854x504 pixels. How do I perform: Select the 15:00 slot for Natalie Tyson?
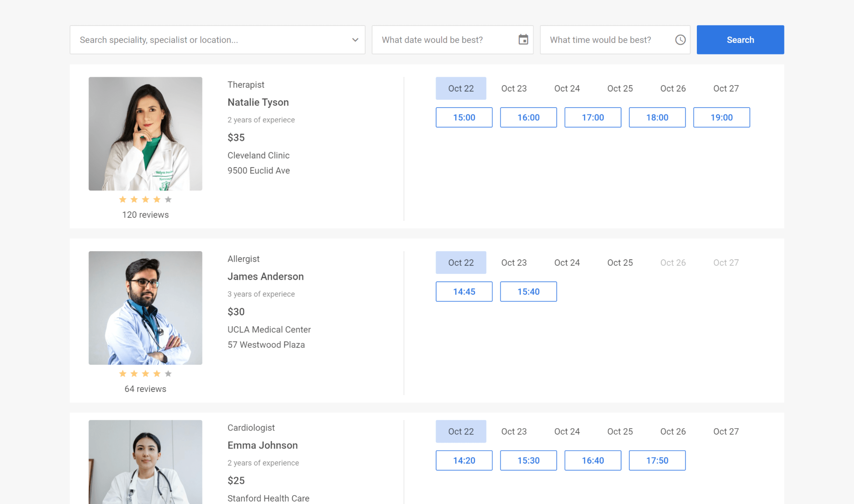pyautogui.click(x=464, y=117)
